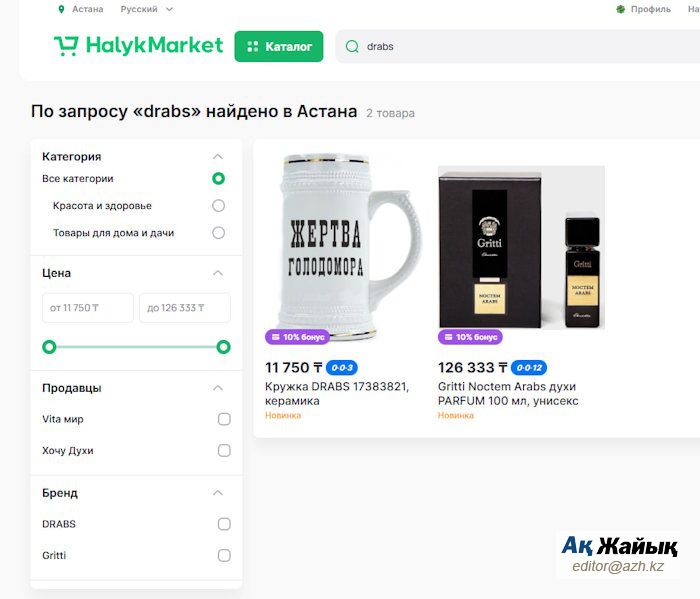The width and height of the screenshot is (700, 599).
Task: Enable the DRABS brand checkbox
Action: 224,524
